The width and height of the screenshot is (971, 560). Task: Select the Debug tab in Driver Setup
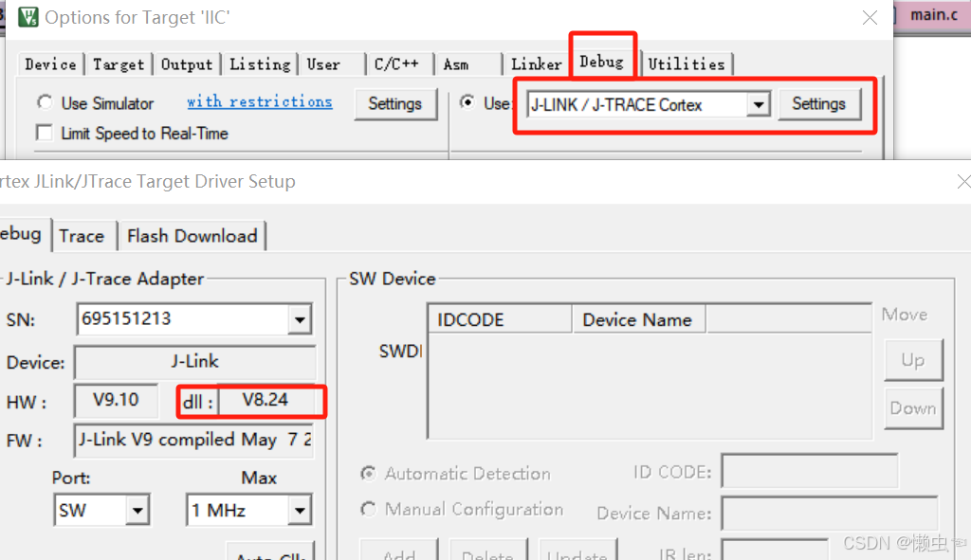[x=21, y=234]
